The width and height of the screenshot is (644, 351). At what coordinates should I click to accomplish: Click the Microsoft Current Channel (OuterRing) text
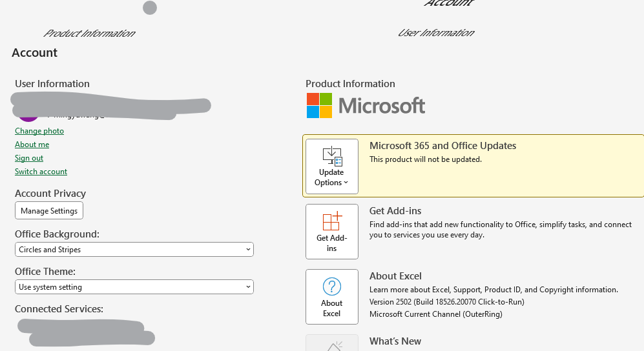pos(436,314)
